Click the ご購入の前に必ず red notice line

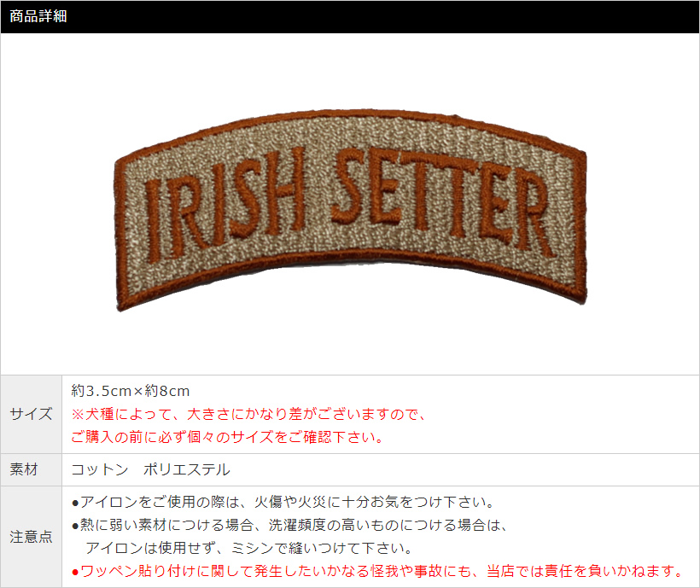227,437
